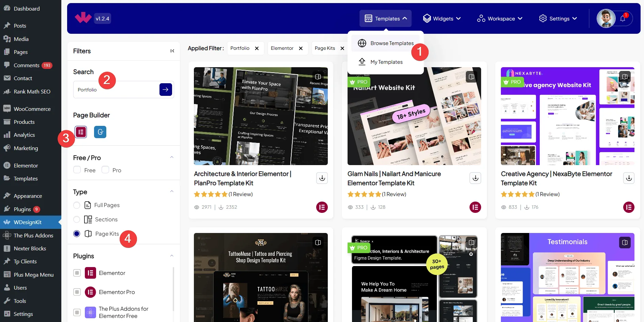Click the book preview icon on Glam Nails kit
This screenshot has height=322, width=644.
tap(471, 77)
